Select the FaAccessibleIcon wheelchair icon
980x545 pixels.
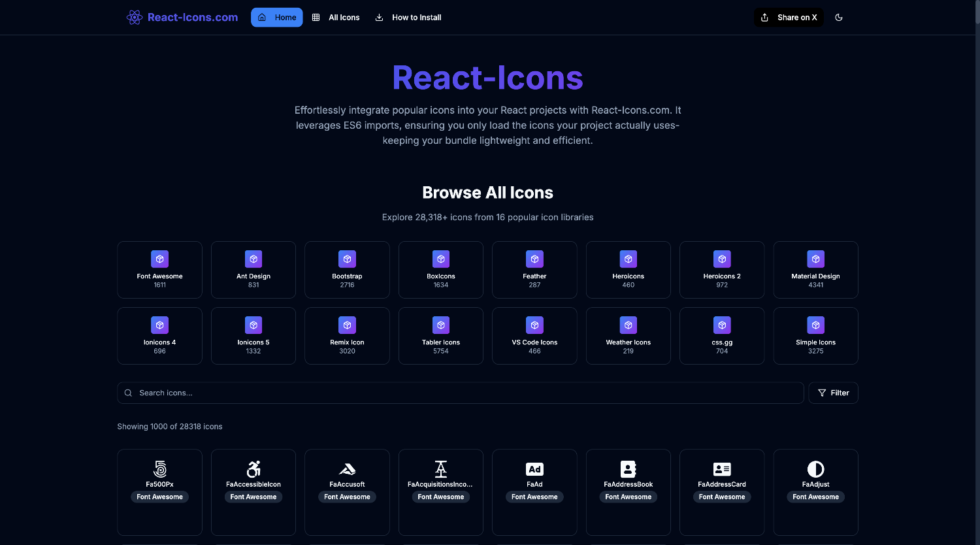(x=253, y=469)
